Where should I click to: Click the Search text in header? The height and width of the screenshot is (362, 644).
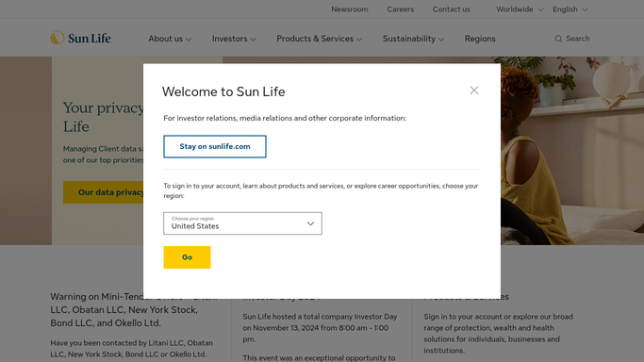click(x=577, y=39)
